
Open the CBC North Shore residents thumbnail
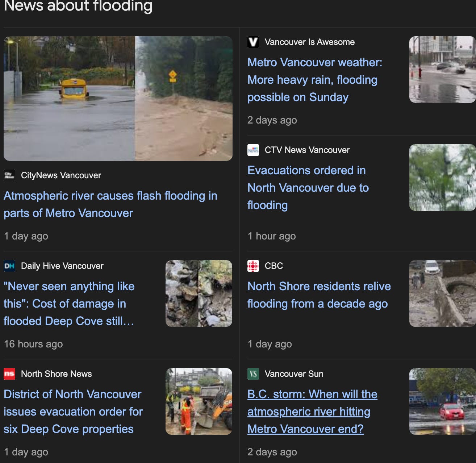(443, 293)
